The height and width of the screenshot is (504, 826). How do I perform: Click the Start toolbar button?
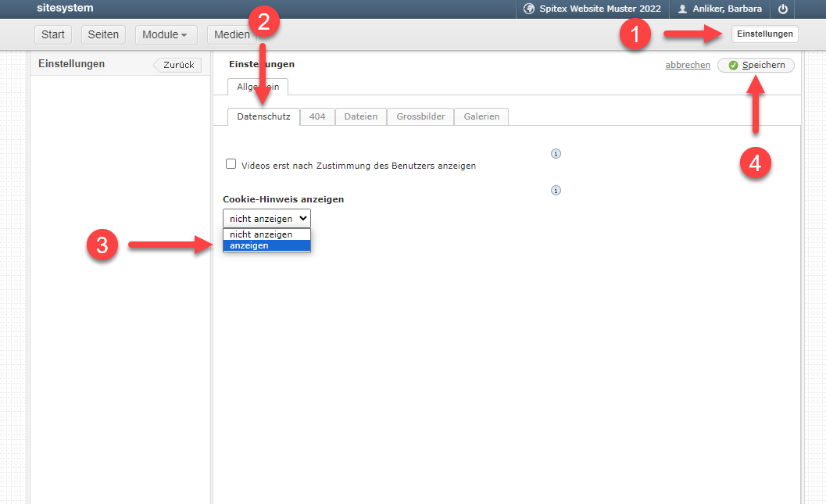point(53,34)
